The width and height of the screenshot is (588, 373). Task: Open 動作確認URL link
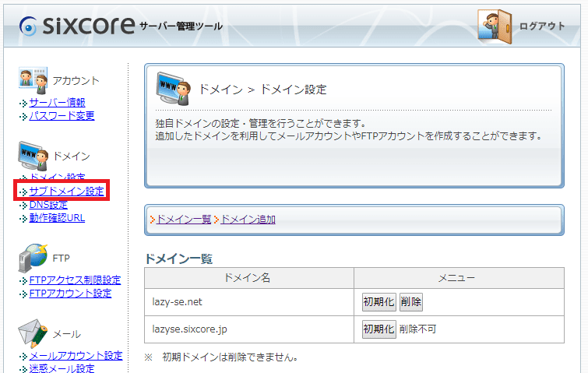(x=57, y=218)
